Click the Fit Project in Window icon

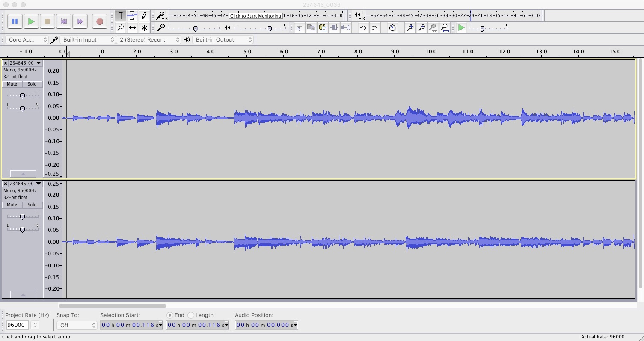click(445, 27)
